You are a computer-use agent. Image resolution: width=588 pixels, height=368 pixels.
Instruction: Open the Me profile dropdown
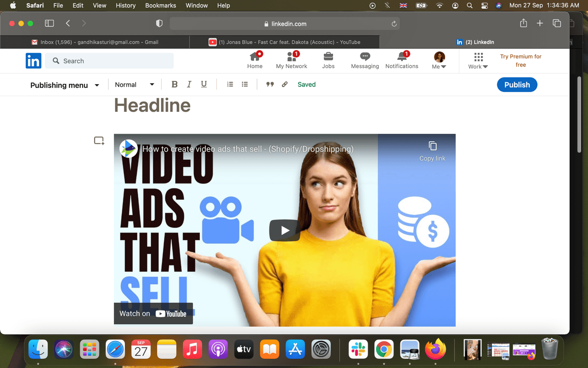[x=438, y=61]
